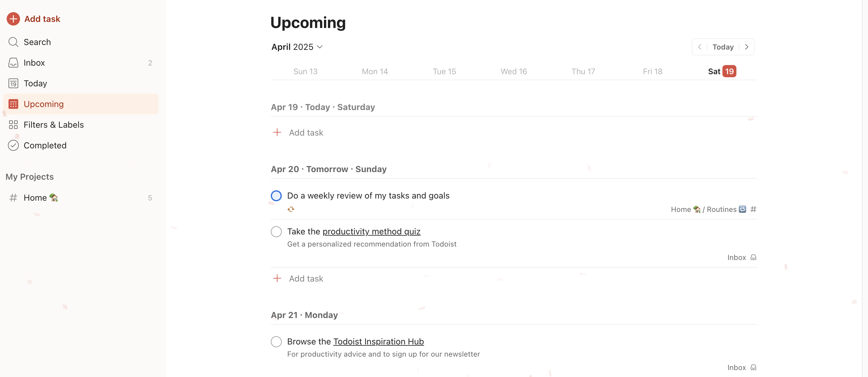Select Upcoming in the sidebar

[x=81, y=104]
